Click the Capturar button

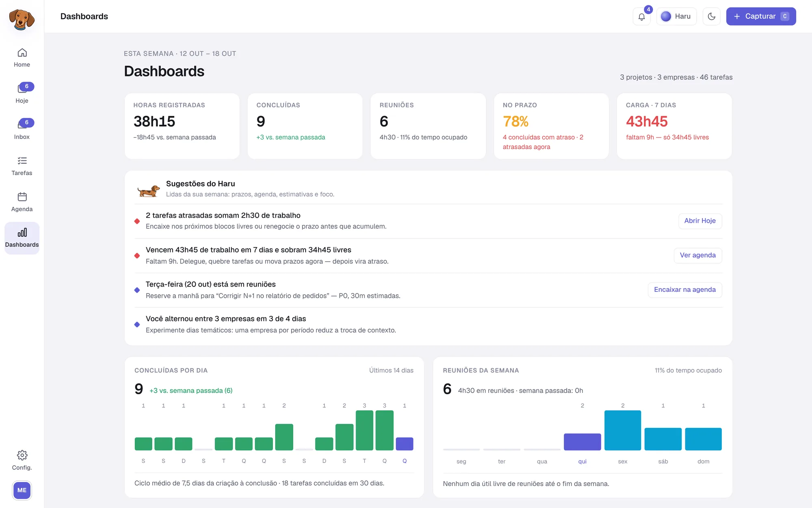point(761,17)
